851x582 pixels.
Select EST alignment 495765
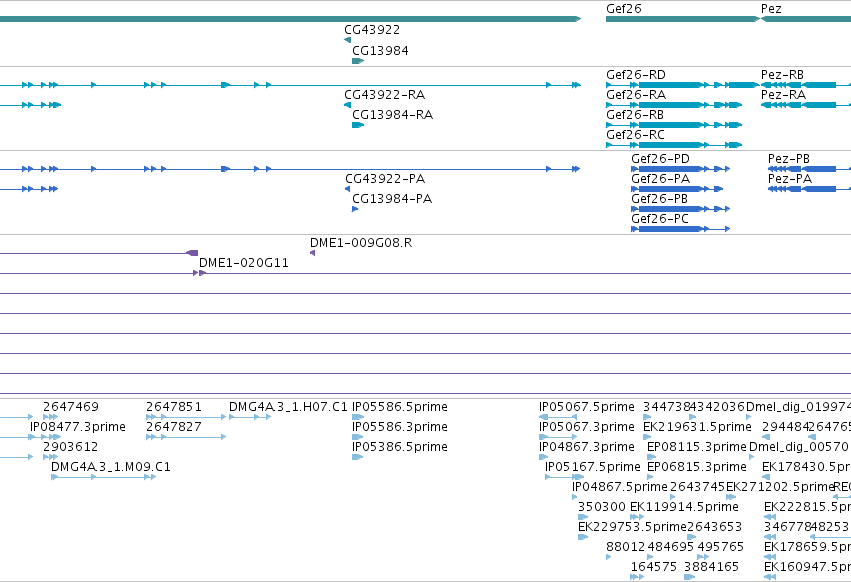point(703,557)
